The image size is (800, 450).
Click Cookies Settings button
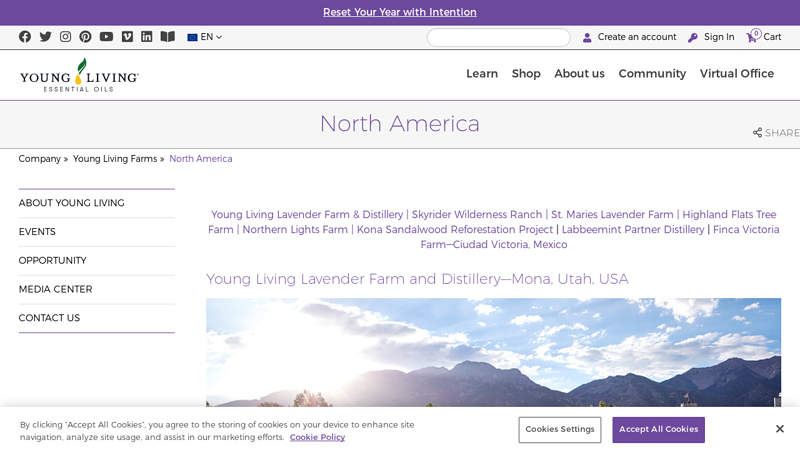560,430
